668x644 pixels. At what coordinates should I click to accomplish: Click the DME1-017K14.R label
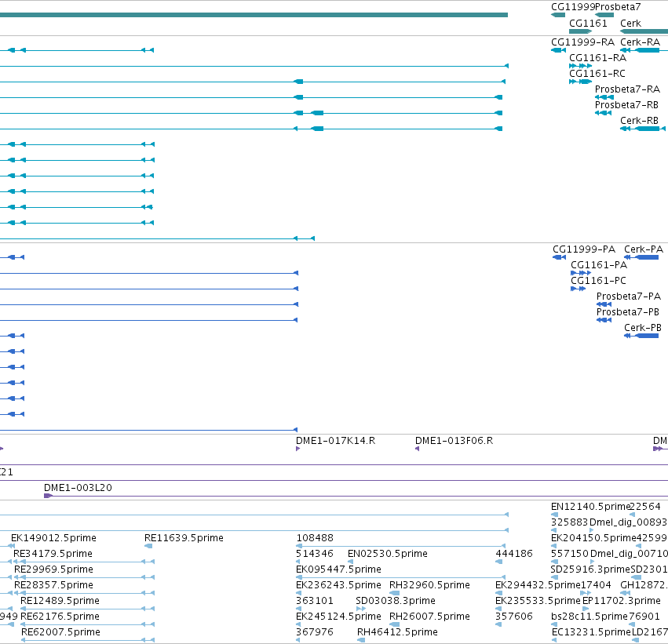[x=336, y=441]
